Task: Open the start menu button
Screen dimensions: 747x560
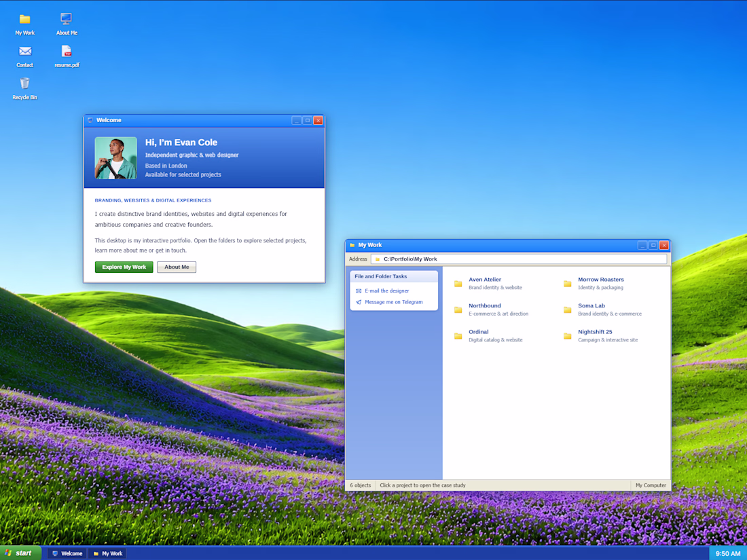Action: point(20,553)
